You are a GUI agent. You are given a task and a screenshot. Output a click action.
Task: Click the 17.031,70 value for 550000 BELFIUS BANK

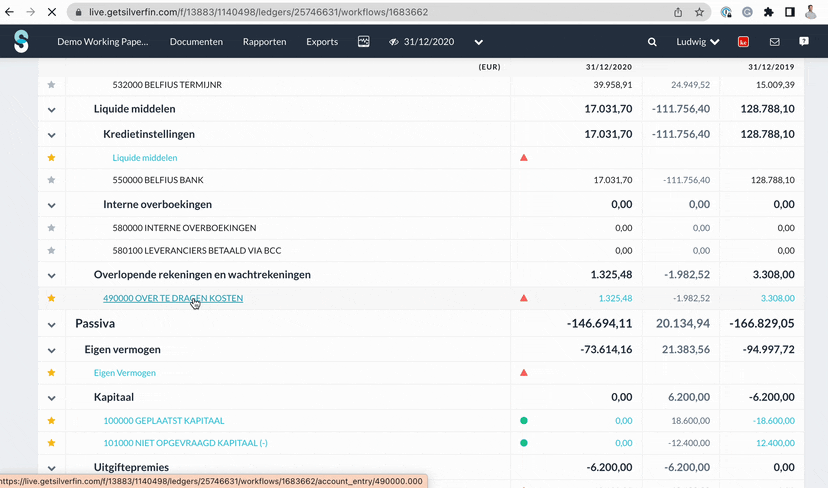coord(613,180)
